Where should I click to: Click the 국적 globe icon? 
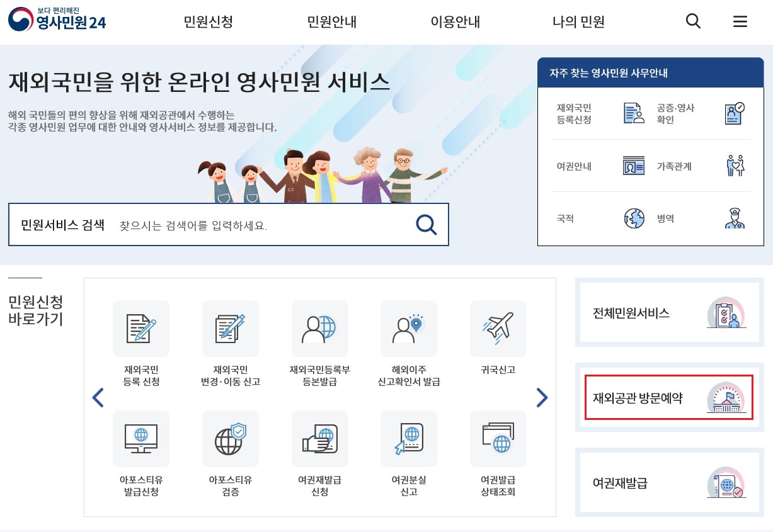click(x=634, y=218)
